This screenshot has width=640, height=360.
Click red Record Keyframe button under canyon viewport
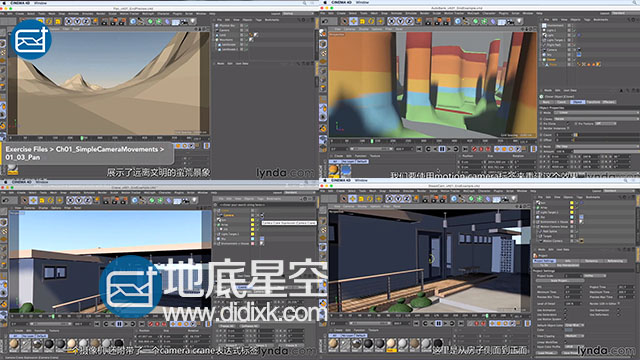[x=474, y=149]
